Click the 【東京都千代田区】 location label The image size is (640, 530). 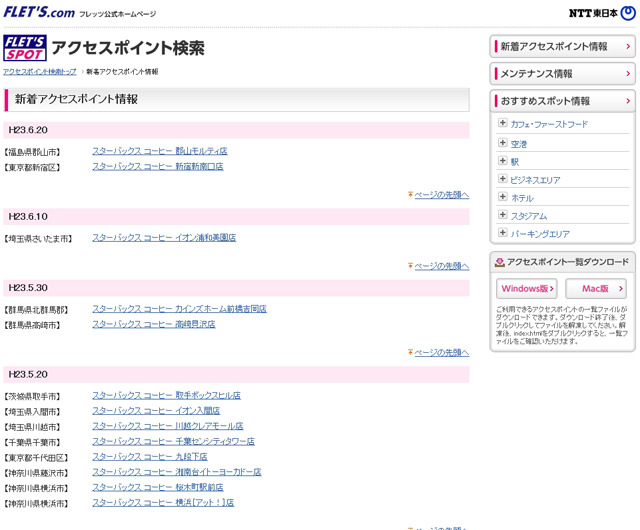(36, 458)
